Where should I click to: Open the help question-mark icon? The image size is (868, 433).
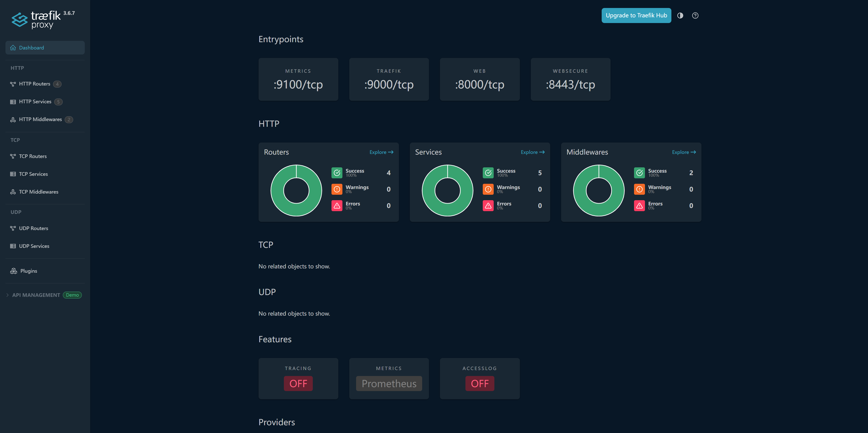695,16
